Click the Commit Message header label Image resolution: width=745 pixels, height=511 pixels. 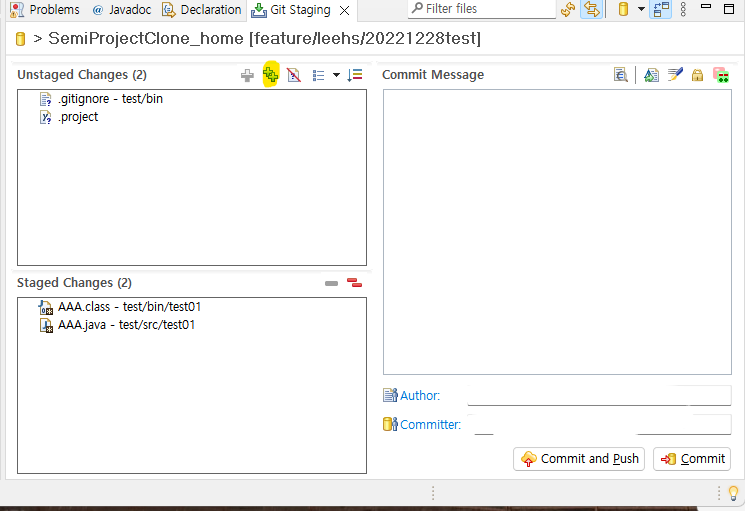(x=433, y=75)
